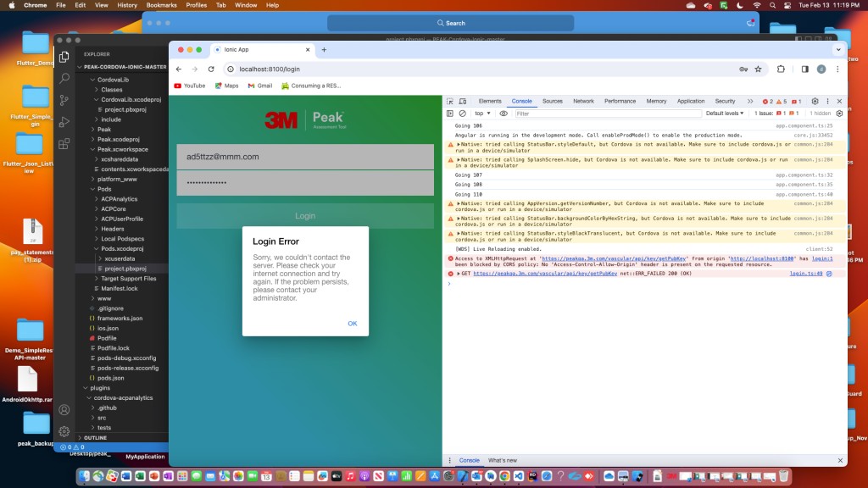
Task: Open the top context dropdown
Action: point(482,114)
